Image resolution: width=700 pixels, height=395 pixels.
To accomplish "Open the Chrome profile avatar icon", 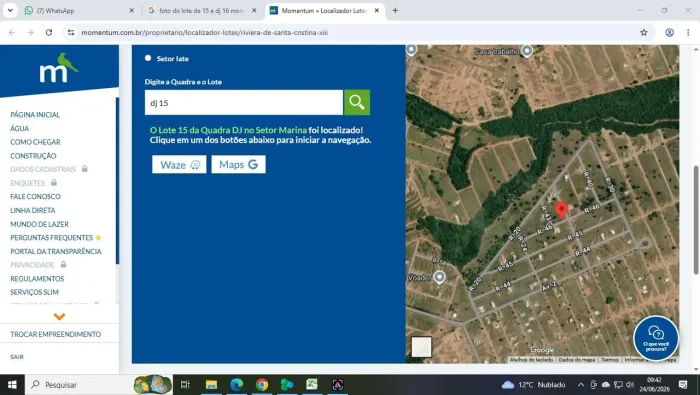I will pos(669,32).
